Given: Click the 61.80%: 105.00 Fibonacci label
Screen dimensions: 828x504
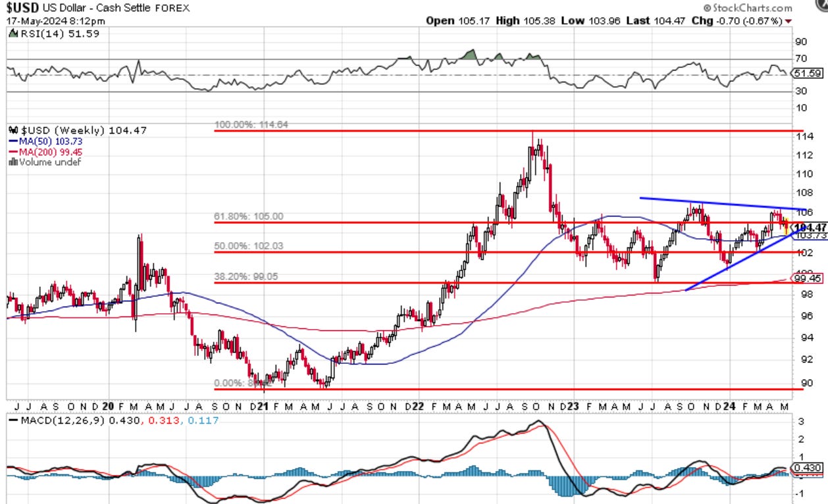Looking at the screenshot, I should point(249,216).
